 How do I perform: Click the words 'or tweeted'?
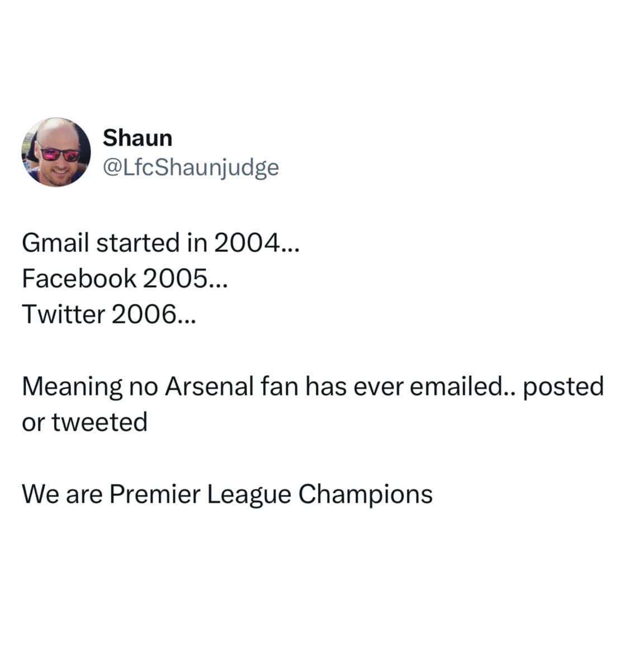[x=84, y=422]
